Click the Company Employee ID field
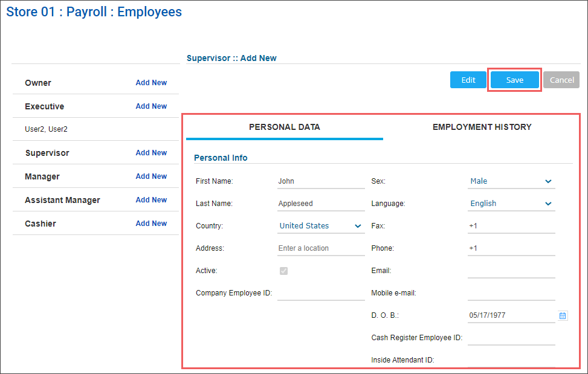The image size is (588, 374). tap(321, 293)
